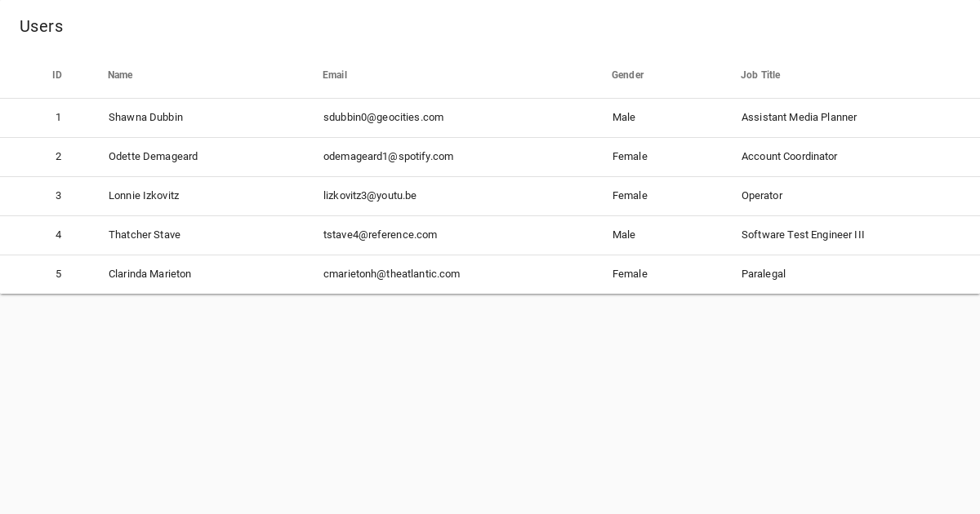This screenshot has width=980, height=514.
Task: Click the Assistant Media Planner job title
Action: (799, 117)
